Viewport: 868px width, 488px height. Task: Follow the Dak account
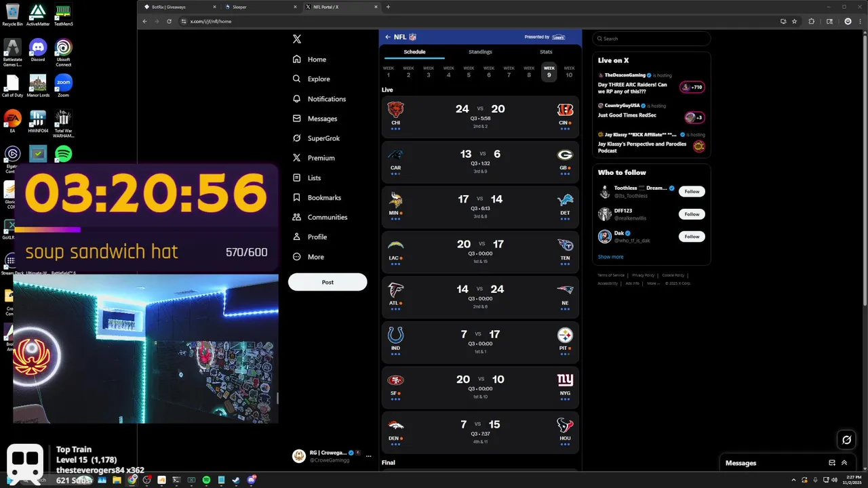tap(692, 237)
